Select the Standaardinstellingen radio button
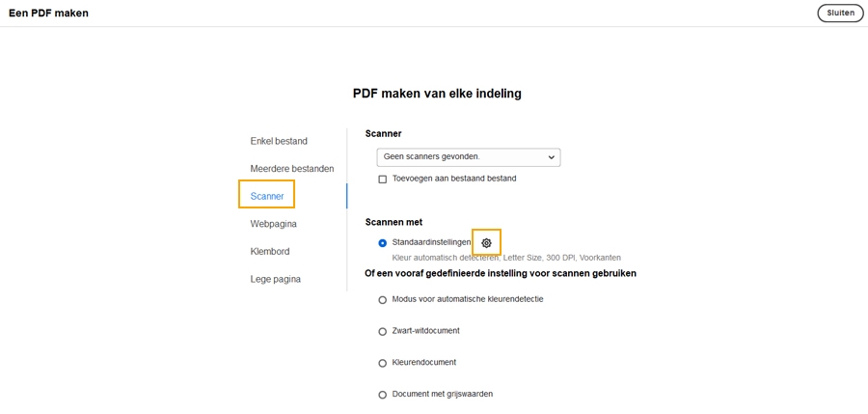This screenshot has width=868, height=414. pos(383,243)
